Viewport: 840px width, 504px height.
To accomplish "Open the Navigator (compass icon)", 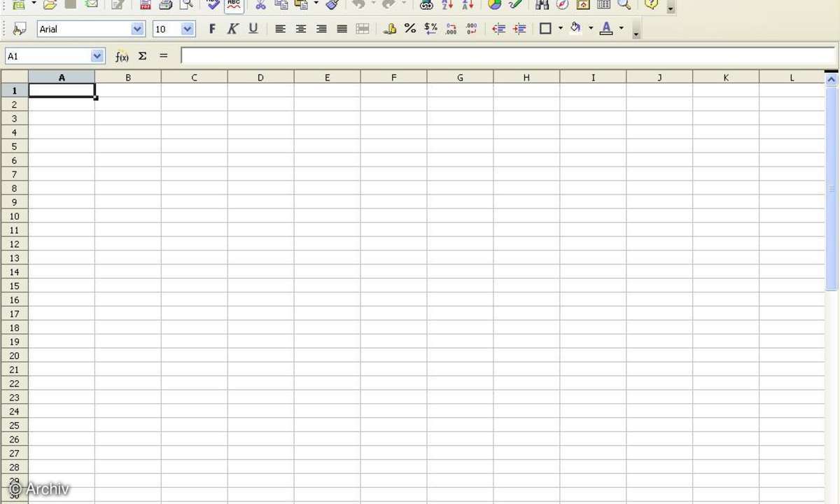I will pos(562,4).
